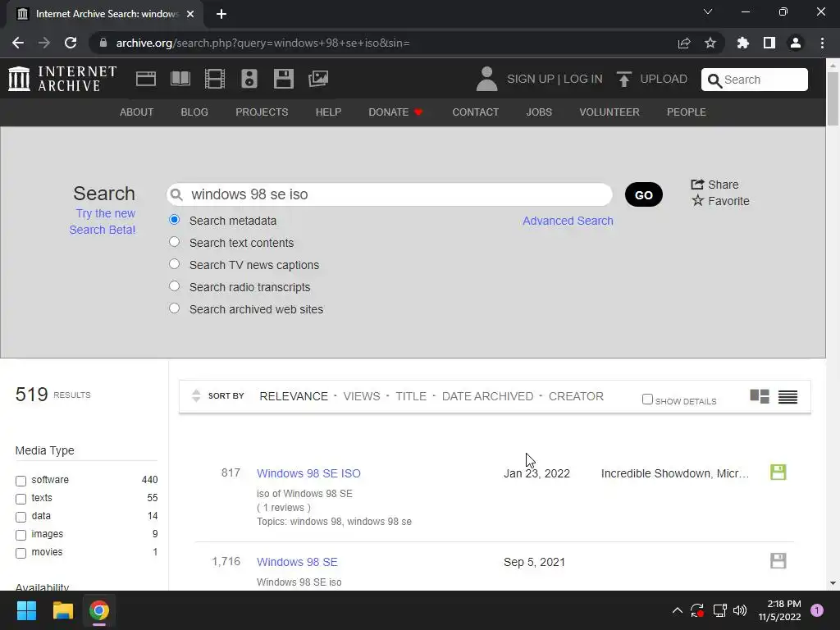The image size is (840, 630).
Task: Click green software icon for Windows 98 SE ISO
Action: pos(778,472)
